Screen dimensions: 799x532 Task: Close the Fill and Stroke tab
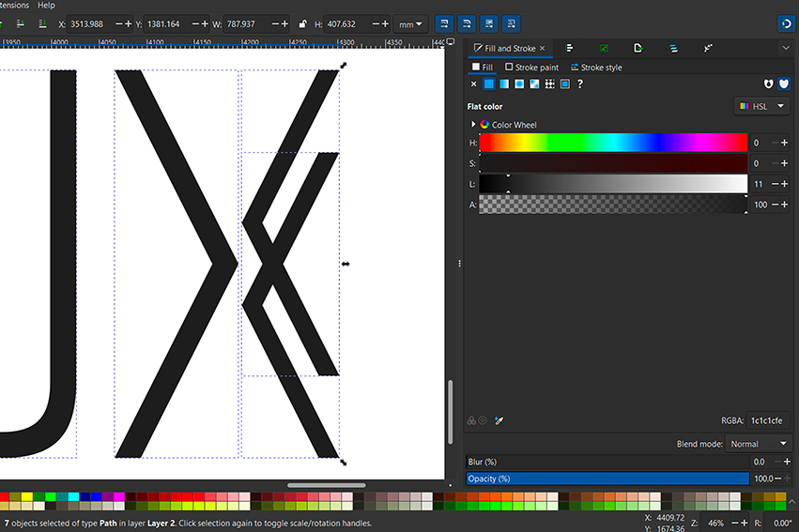[x=542, y=48]
